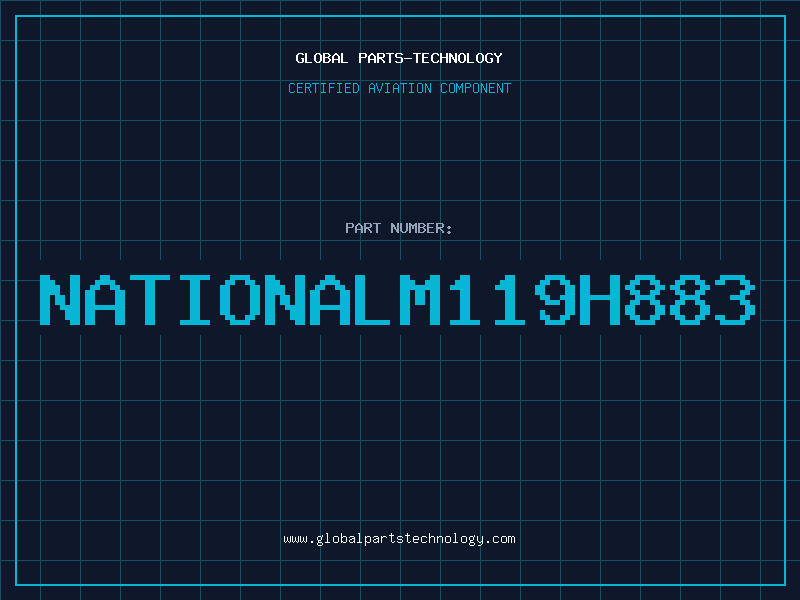800x600 pixels.
Task: Click the PART NUMBER: label
Action: pos(399,228)
